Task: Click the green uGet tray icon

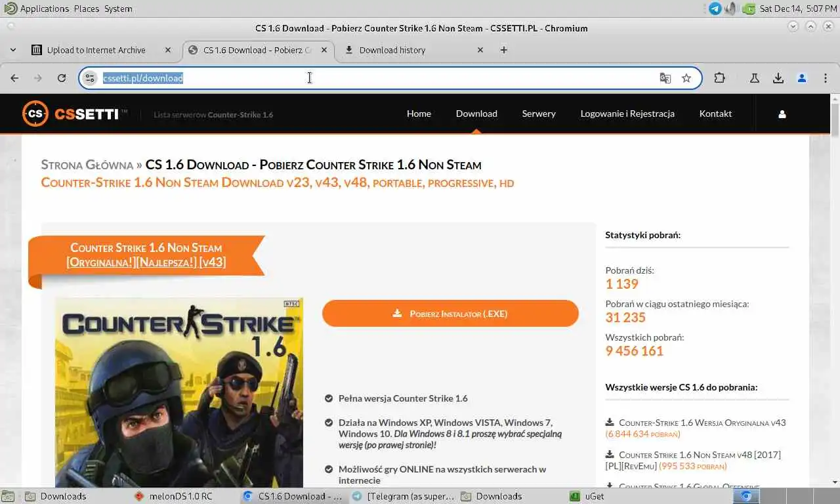Action: 749,9
